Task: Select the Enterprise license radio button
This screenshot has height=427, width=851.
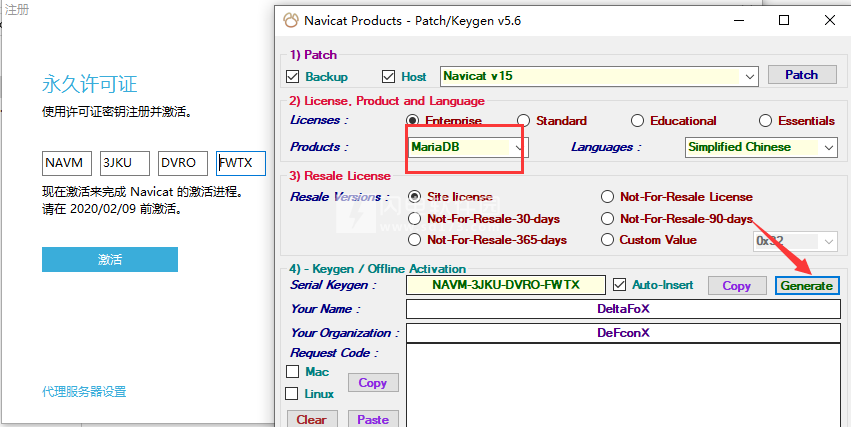Action: (x=414, y=120)
